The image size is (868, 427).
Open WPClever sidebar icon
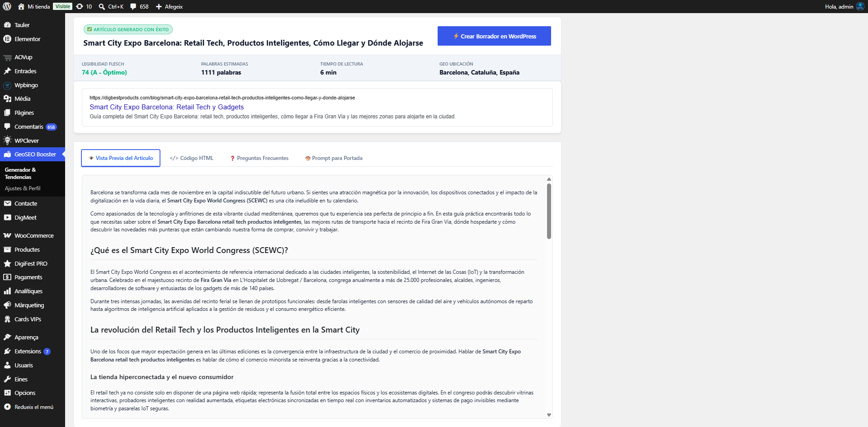tap(7, 140)
